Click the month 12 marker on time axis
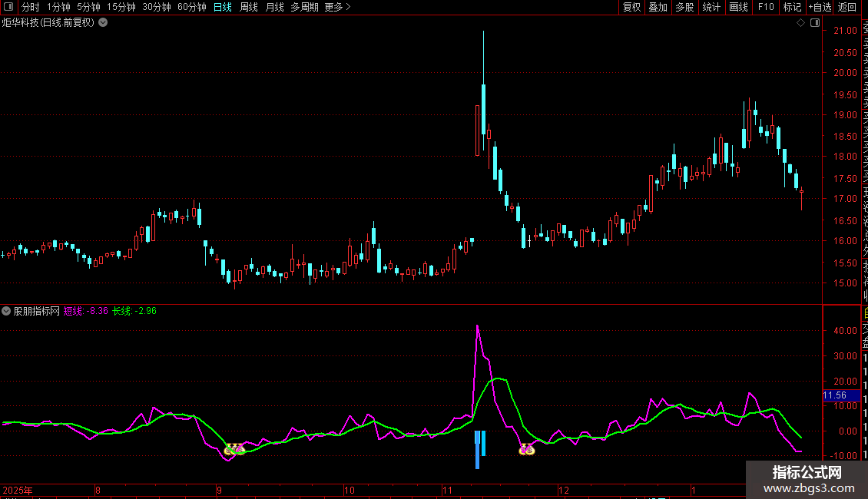 coord(564,490)
